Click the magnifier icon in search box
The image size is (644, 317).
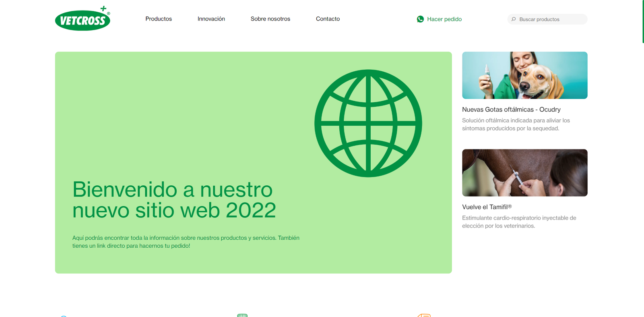point(514,19)
